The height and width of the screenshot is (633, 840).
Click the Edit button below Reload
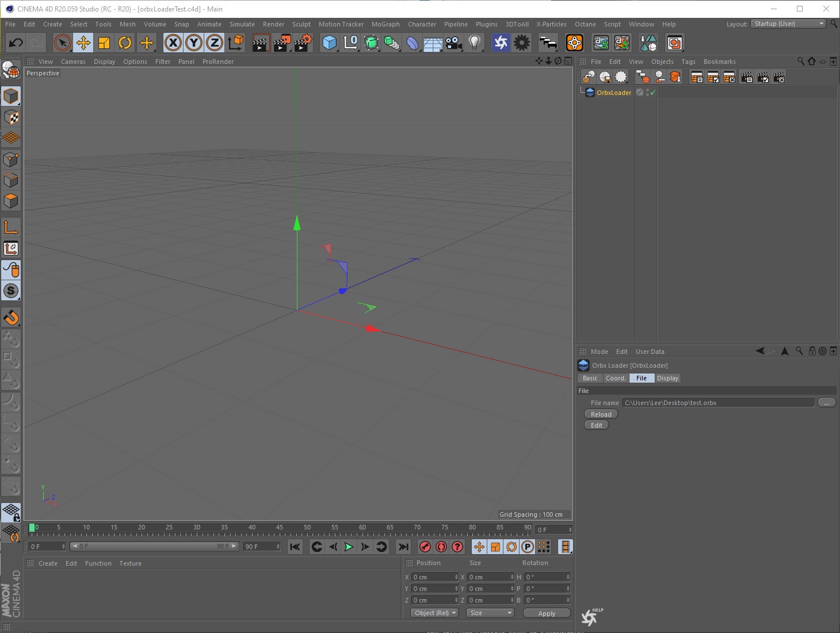tap(597, 425)
